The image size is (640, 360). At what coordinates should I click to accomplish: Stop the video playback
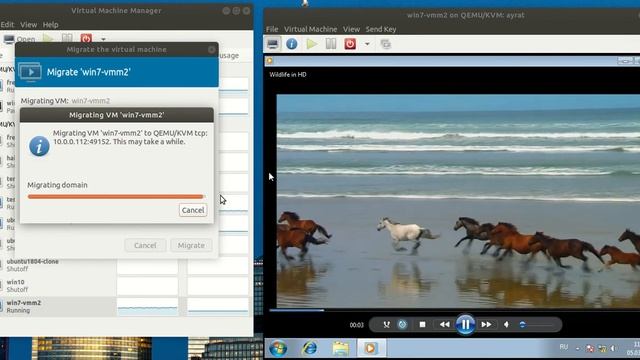422,324
